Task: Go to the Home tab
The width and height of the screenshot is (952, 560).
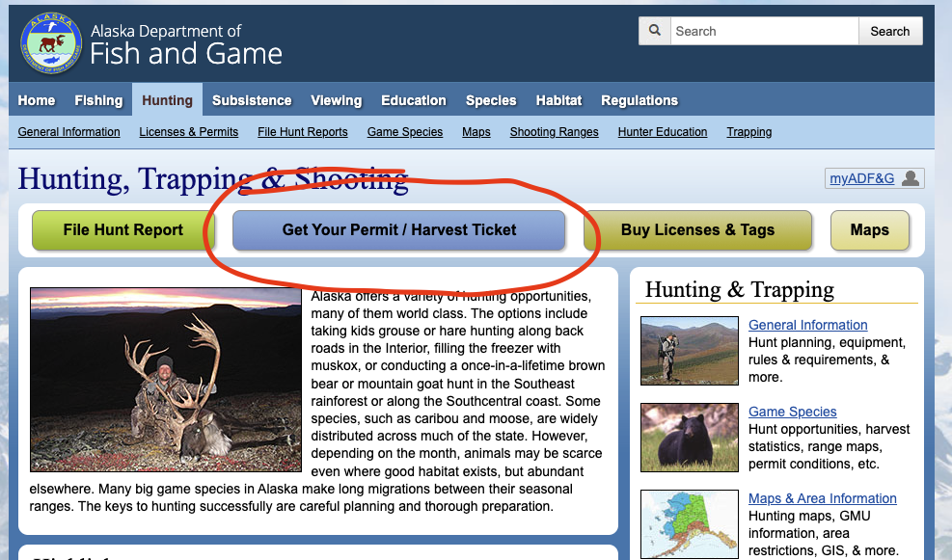Action: click(x=37, y=100)
